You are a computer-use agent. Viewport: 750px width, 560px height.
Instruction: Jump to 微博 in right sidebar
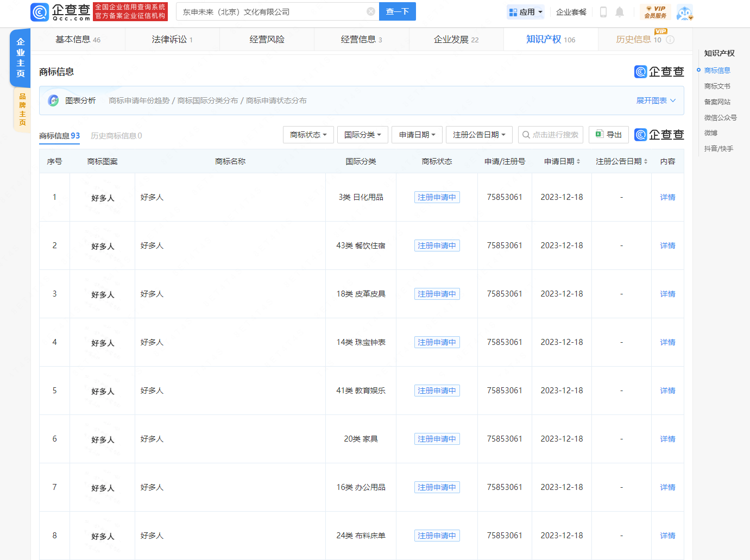click(711, 133)
